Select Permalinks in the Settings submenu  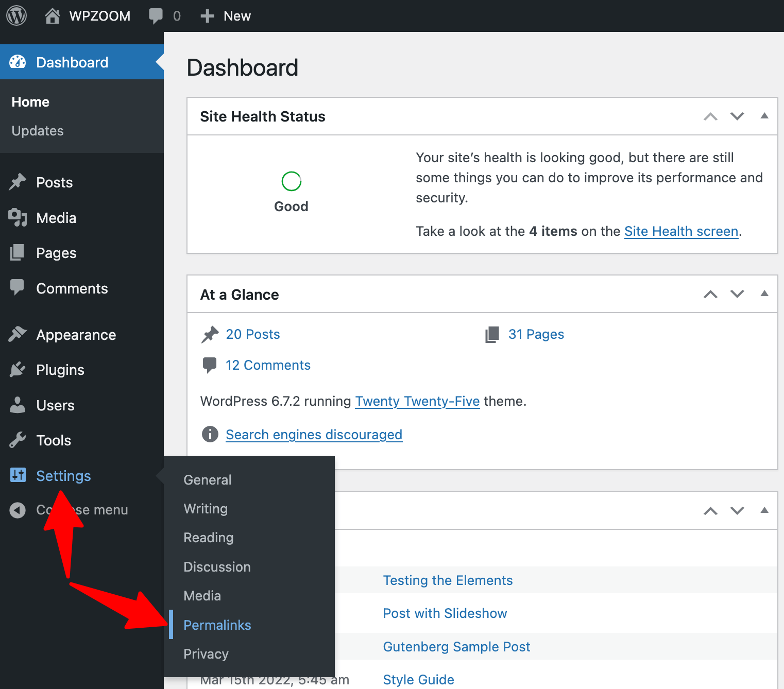coord(217,625)
